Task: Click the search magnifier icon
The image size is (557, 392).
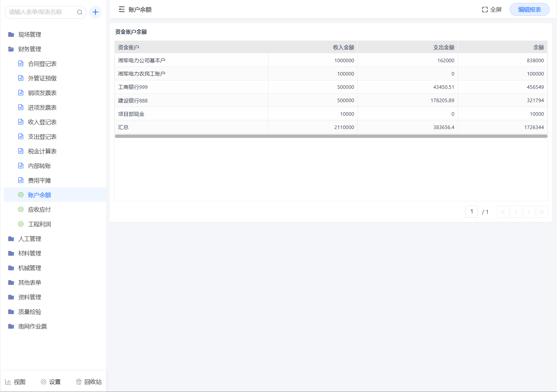Action: pos(79,12)
